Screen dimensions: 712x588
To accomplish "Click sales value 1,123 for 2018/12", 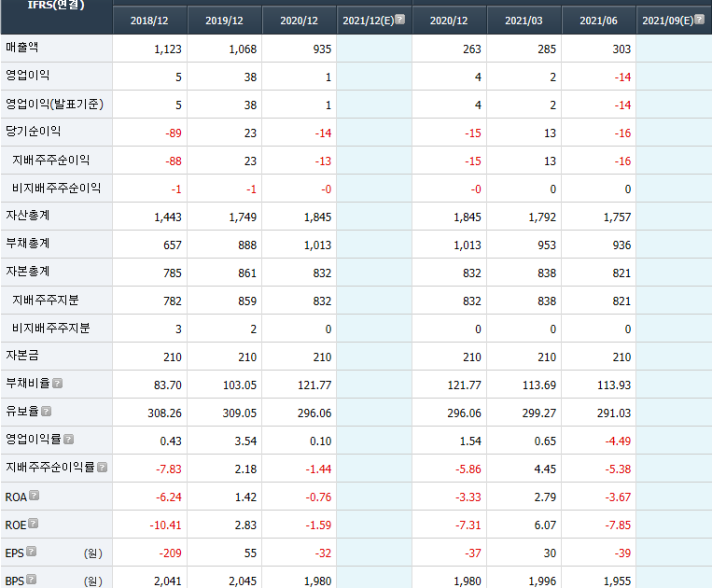I will tap(168, 49).
